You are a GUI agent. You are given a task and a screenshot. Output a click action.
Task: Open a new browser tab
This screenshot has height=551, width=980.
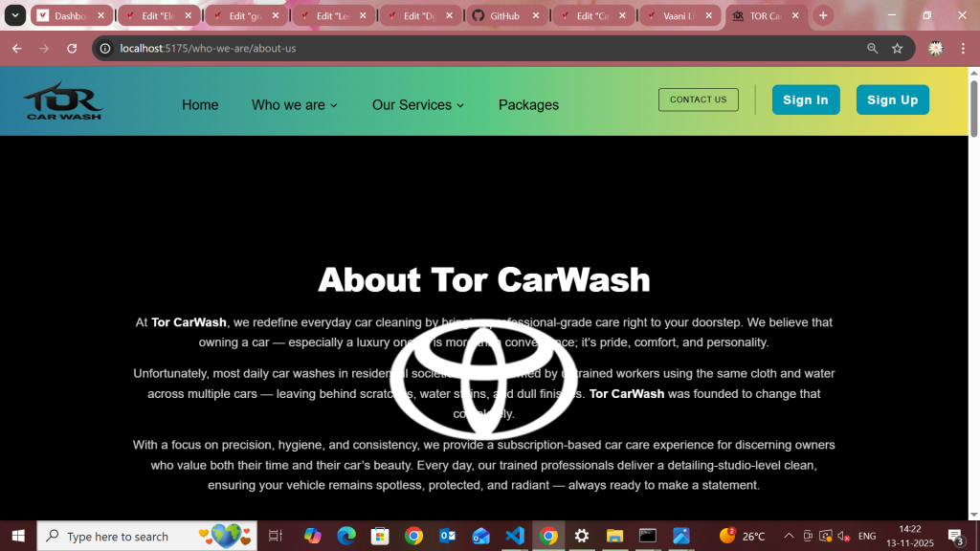tap(823, 15)
